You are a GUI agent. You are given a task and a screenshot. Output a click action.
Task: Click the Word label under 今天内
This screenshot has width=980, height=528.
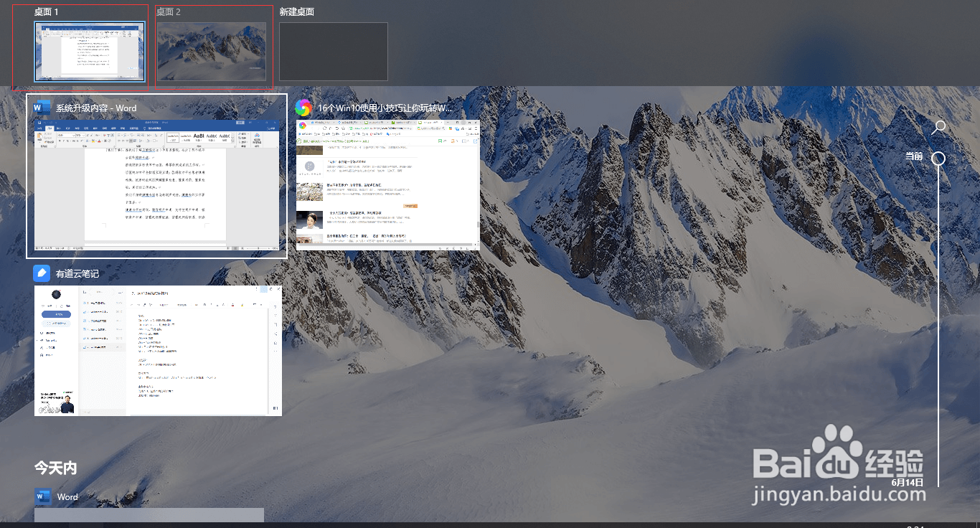[67, 496]
